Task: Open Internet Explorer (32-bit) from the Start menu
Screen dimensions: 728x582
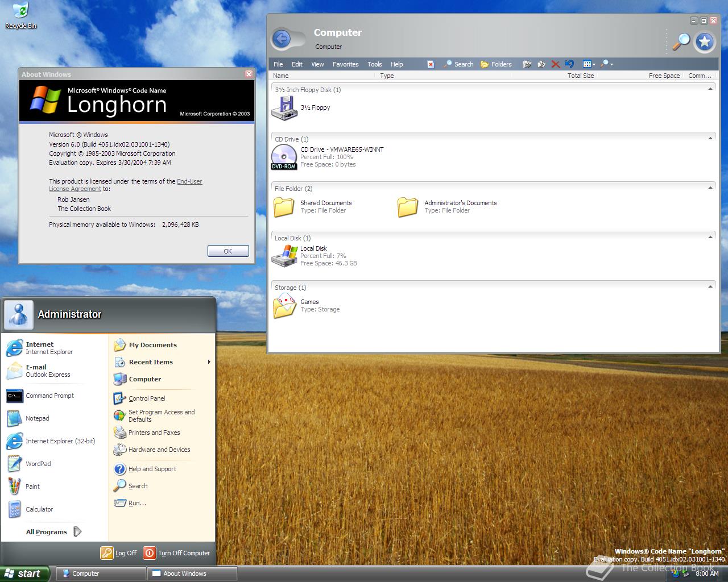Action: [55, 441]
